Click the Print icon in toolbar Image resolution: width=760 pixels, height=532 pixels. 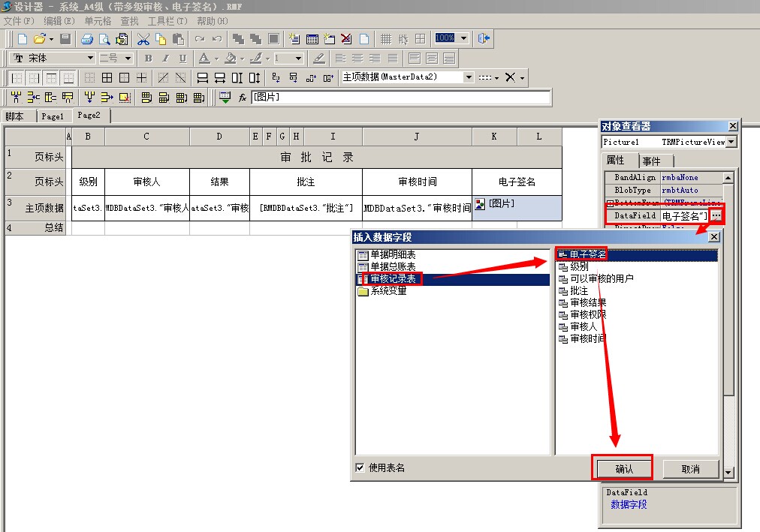click(x=87, y=38)
